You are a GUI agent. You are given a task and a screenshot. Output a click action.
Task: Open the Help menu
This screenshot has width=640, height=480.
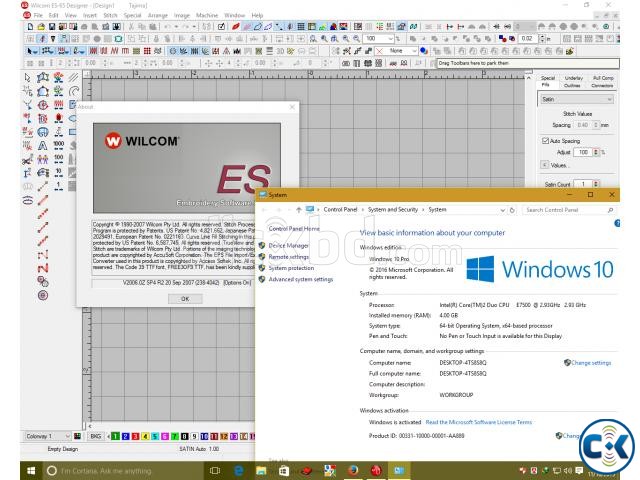[x=257, y=15]
